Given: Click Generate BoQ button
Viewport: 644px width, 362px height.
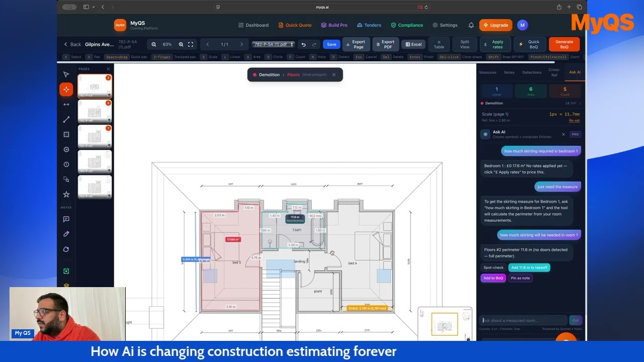Looking at the screenshot, I should [564, 44].
